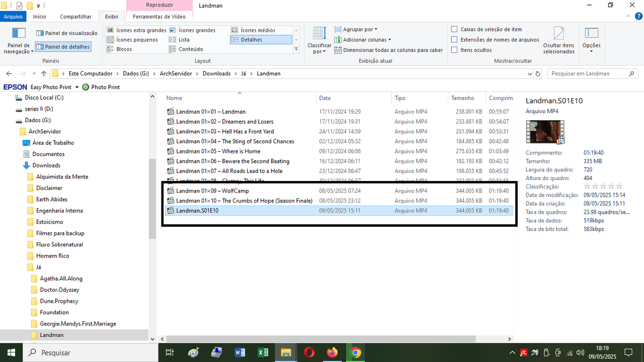Select Ícones pequenos layout

point(132,40)
